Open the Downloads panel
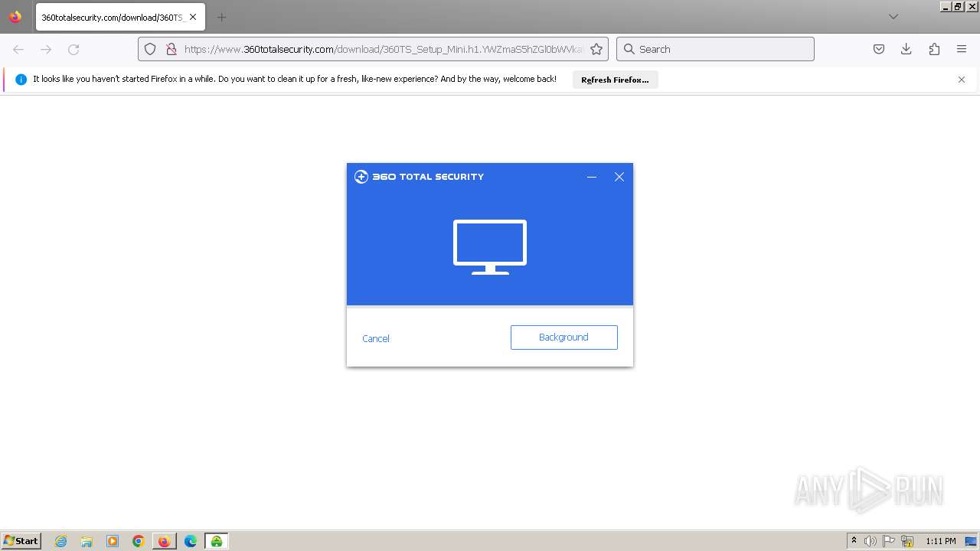980x551 pixels. 906,49
